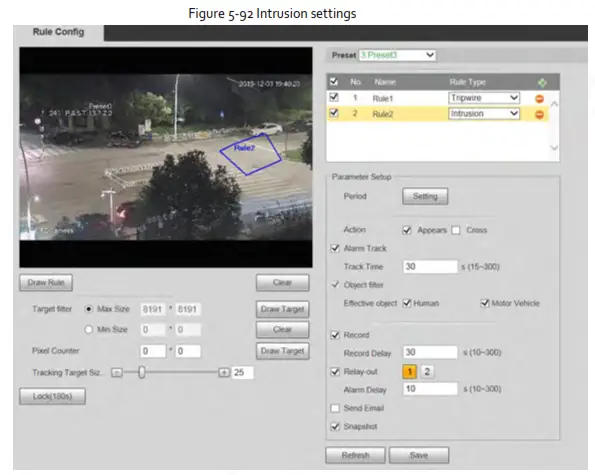Click Draw Target button for target filter
Viewport: 595px width, 475px height.
pos(283,309)
